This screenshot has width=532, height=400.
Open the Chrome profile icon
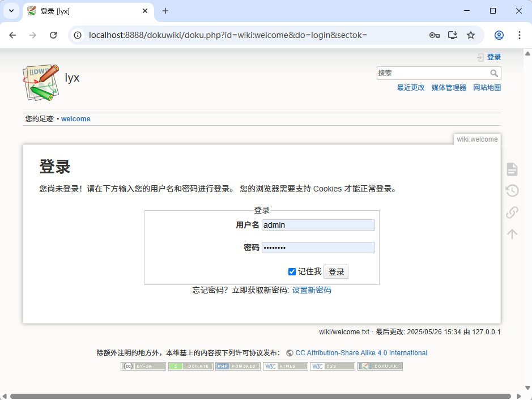point(499,35)
